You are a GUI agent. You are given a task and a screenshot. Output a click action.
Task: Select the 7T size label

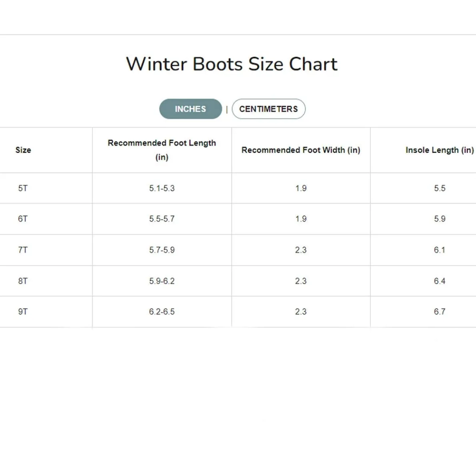[x=23, y=250]
